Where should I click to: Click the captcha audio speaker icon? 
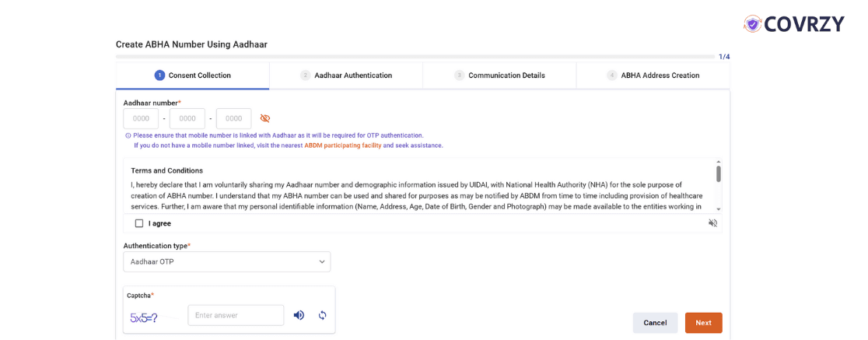click(299, 315)
